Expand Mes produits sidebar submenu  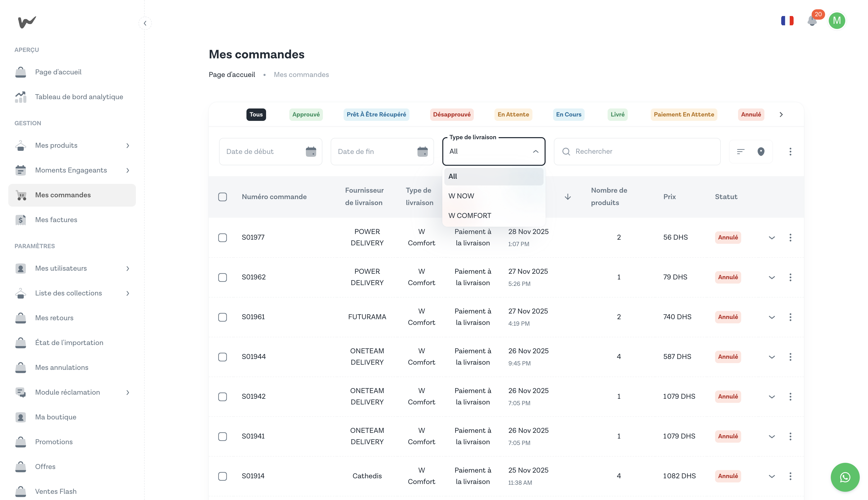(128, 146)
